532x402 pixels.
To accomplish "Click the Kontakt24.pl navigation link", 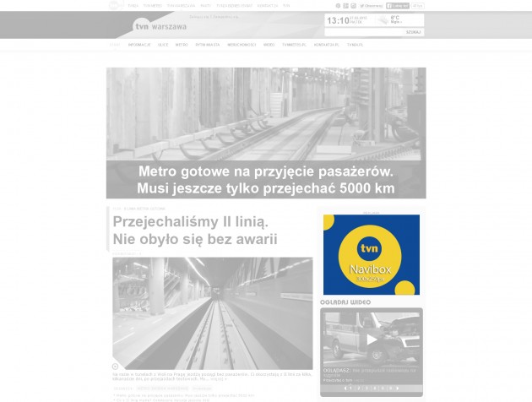I will pyautogui.click(x=326, y=44).
